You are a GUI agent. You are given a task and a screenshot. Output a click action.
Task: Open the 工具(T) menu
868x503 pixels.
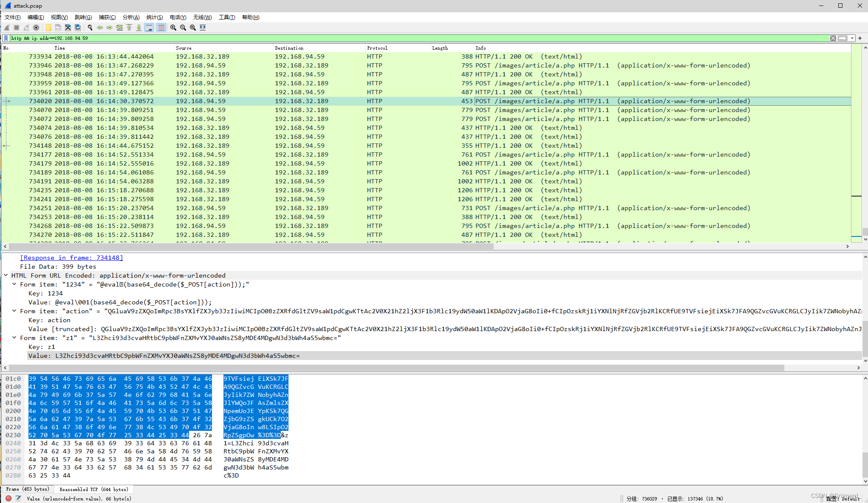tap(227, 17)
